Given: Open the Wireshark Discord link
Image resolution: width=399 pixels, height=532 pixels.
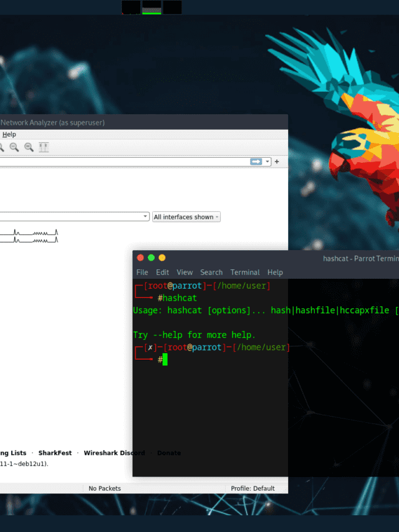Looking at the screenshot, I should pos(114,453).
